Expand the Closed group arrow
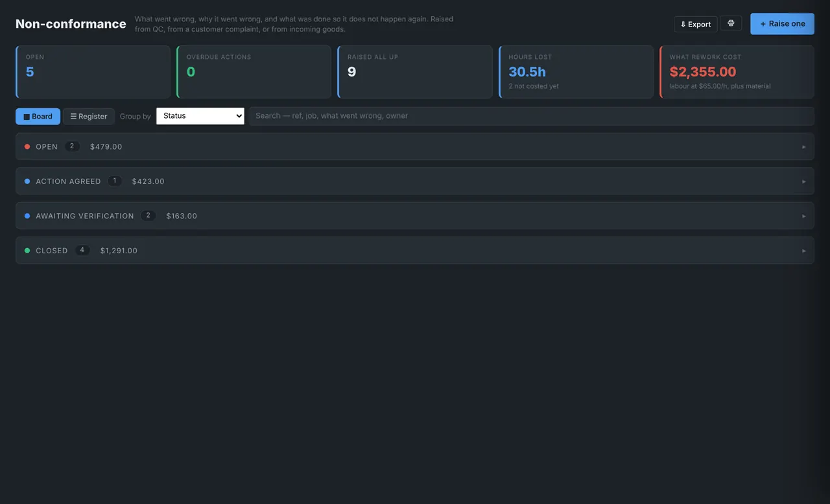Viewport: 830px width, 504px height. coord(804,251)
